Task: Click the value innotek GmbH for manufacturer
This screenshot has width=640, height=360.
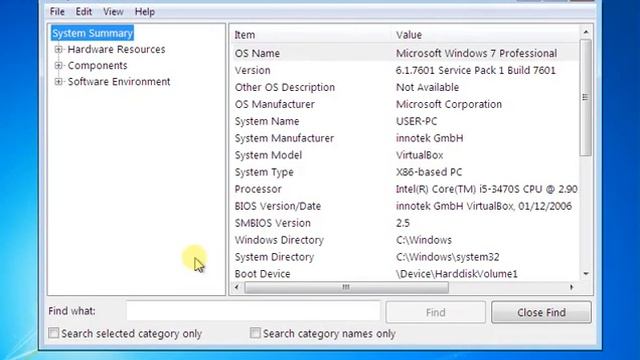Action: tap(429, 138)
